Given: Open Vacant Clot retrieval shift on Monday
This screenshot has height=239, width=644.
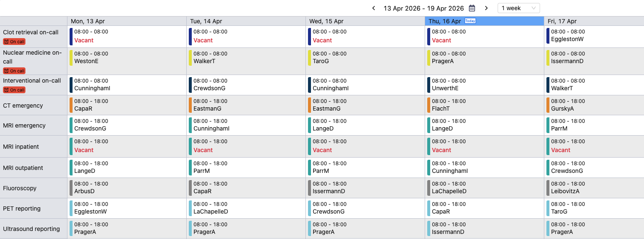Looking at the screenshot, I should point(84,40).
